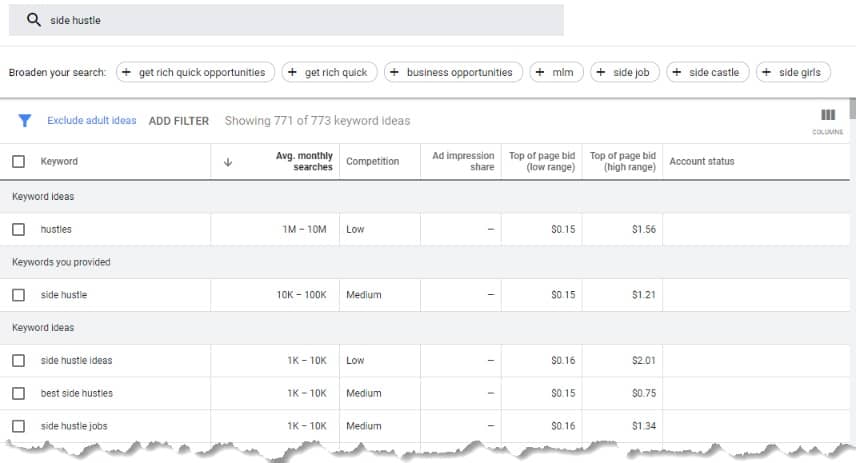Check the box for 'hustles' keyword
856x463 pixels.
[19, 229]
